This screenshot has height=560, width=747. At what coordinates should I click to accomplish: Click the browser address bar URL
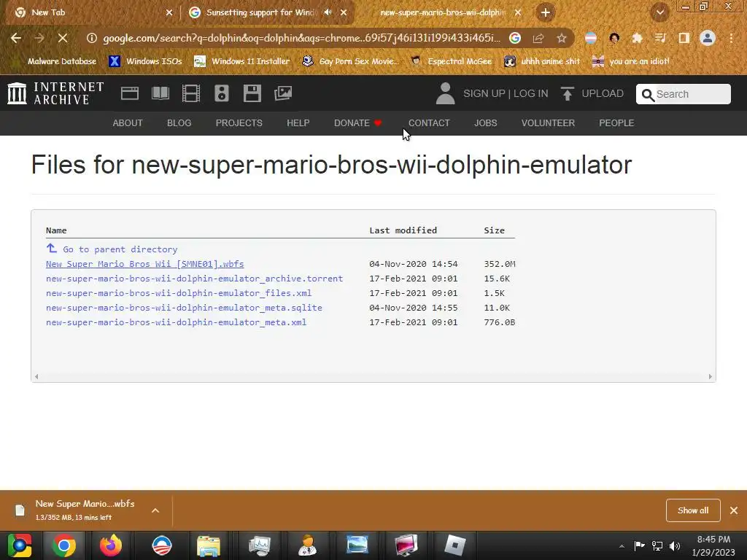coord(301,38)
